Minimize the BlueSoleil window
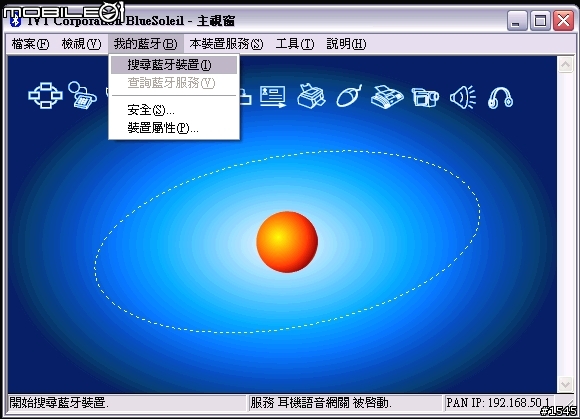 point(517,21)
